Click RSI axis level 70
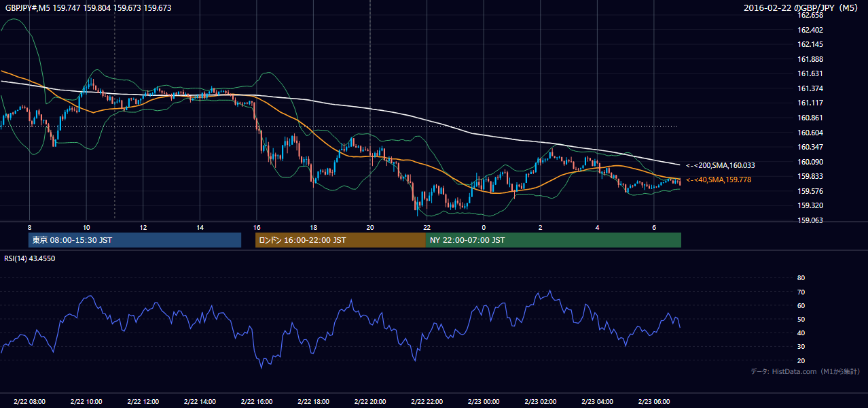Screen dimensions: 868x408 pos(801,292)
